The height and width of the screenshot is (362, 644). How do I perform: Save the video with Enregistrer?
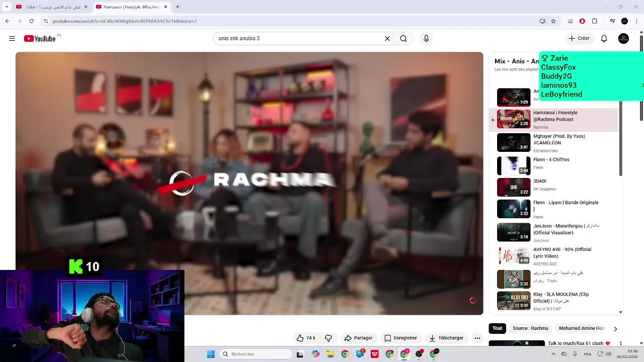tap(400, 338)
